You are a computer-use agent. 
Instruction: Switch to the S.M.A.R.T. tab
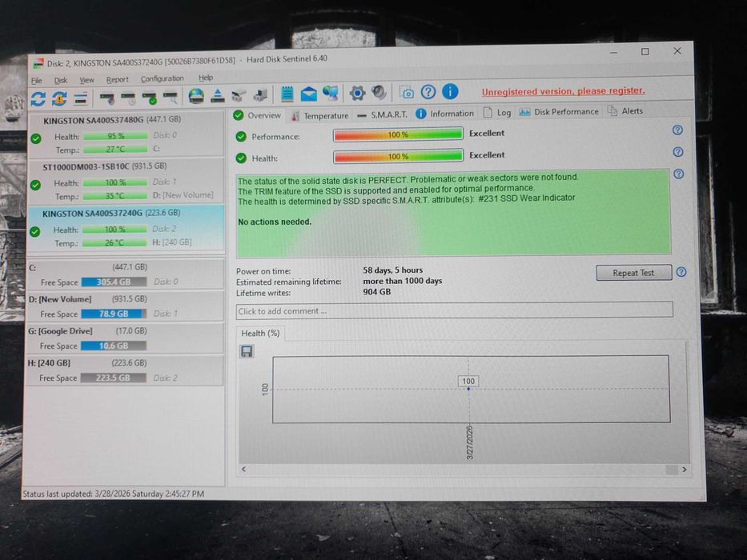pyautogui.click(x=383, y=114)
